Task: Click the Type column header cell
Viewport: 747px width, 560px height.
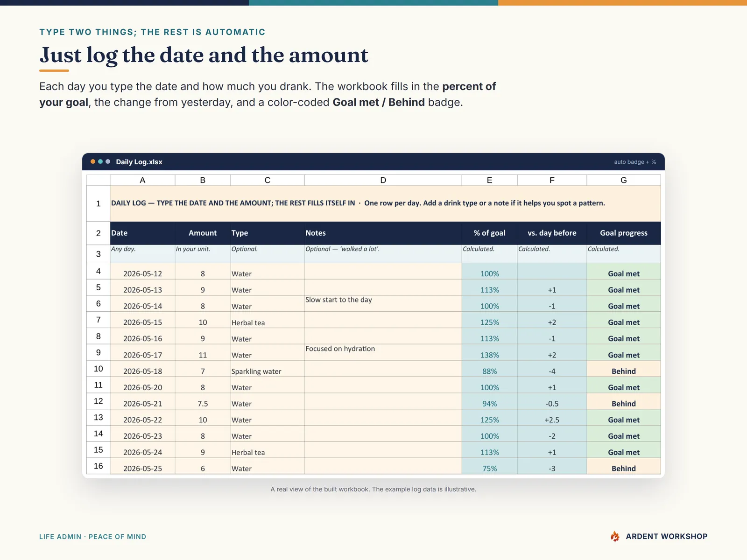Action: click(268, 233)
